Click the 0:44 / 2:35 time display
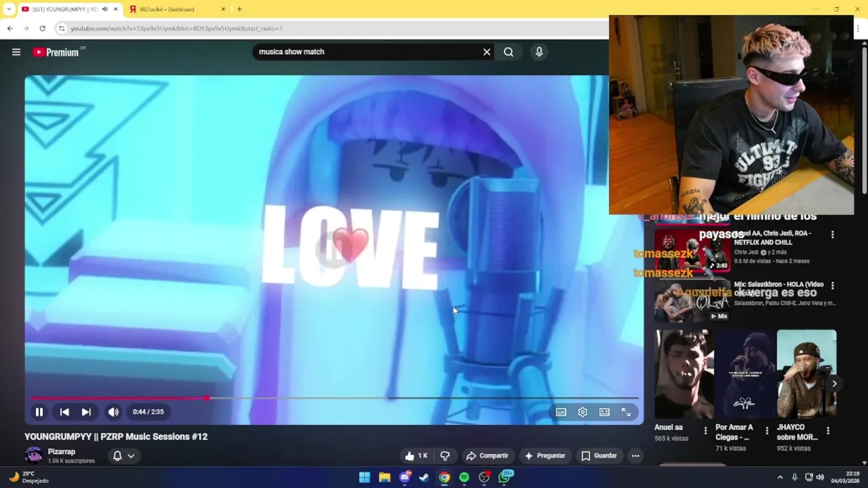The width and height of the screenshot is (868, 488). tap(148, 411)
